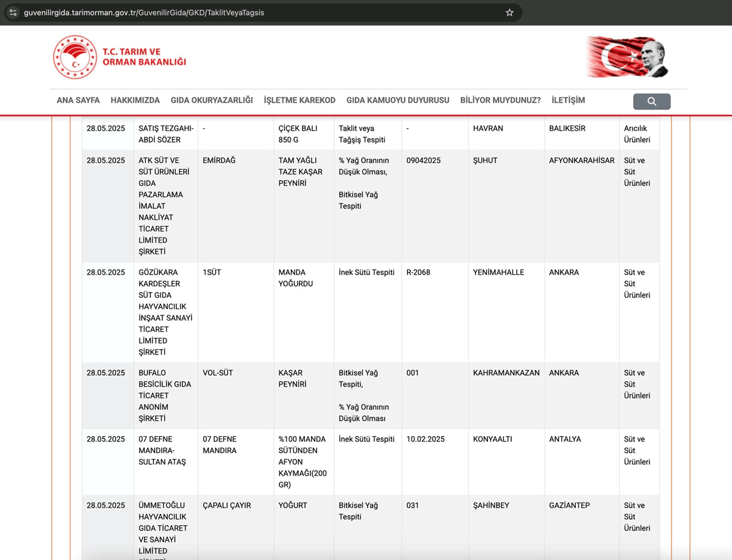Select the Taklit veya Tağşiş Tespiti cell
Image resolution: width=732 pixels, height=560 pixels.
click(368, 134)
